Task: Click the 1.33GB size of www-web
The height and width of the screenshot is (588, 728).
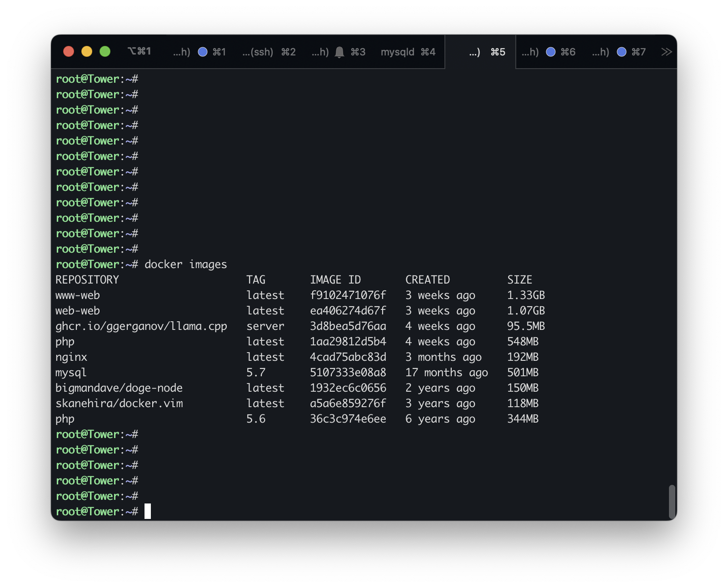Action: tap(526, 295)
